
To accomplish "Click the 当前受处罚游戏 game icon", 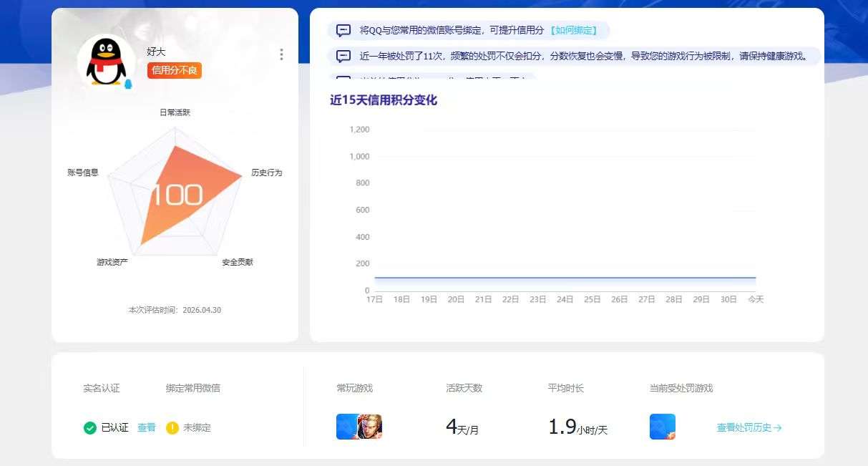I will pos(663,427).
